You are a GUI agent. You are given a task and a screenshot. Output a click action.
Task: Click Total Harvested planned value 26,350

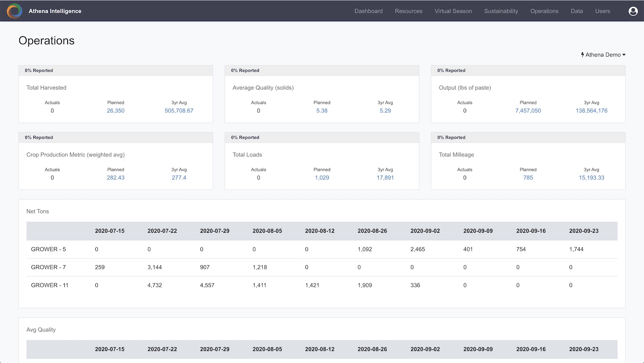click(116, 111)
